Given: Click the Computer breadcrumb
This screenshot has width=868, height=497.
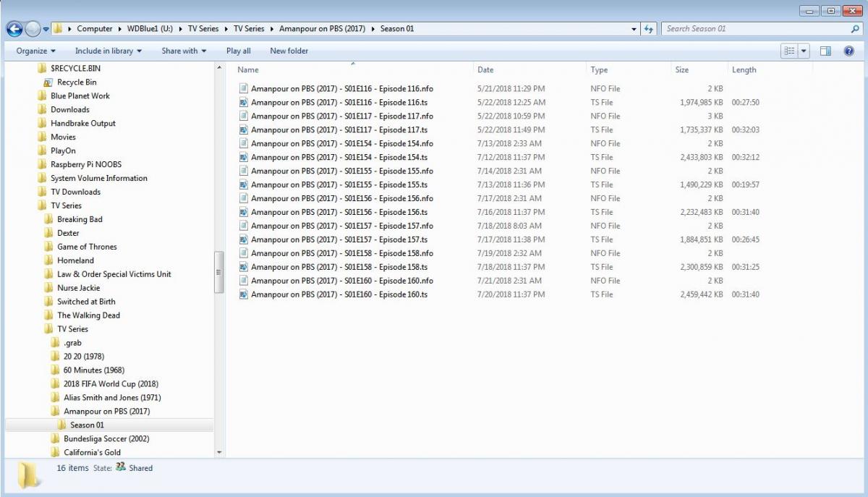Looking at the screenshot, I should [x=95, y=29].
